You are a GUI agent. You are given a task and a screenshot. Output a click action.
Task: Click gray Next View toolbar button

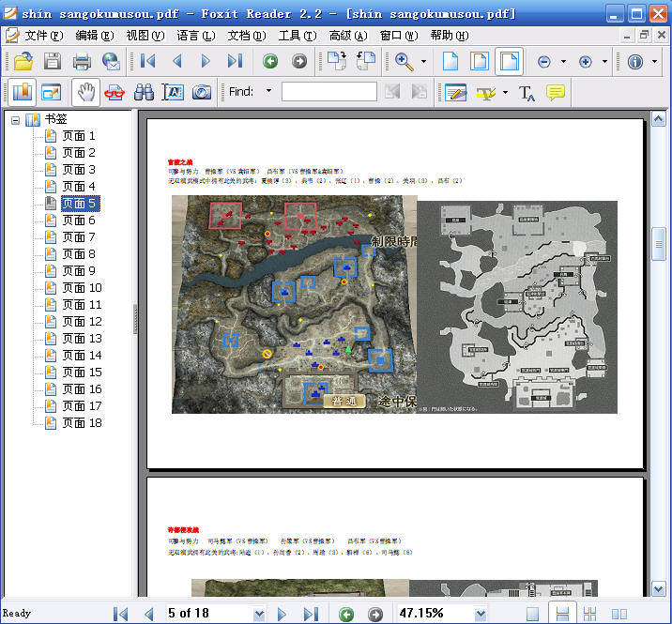click(299, 61)
